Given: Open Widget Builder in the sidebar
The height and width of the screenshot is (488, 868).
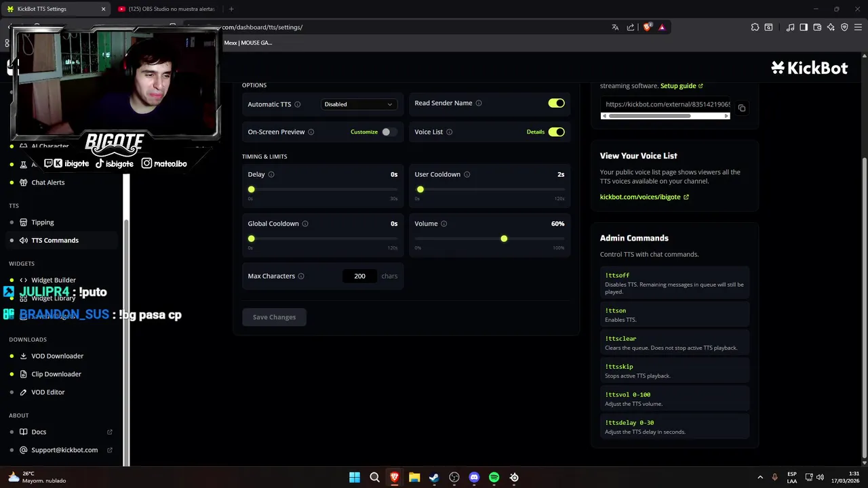Looking at the screenshot, I should 54,280.
